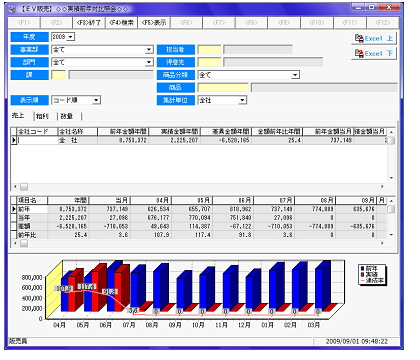Screen dimensions: 420x360
Task: Click the 全社コード column header
Action: point(37,132)
